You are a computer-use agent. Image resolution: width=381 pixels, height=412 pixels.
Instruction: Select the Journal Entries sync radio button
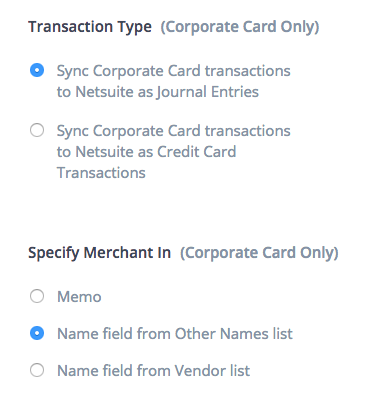(x=37, y=70)
